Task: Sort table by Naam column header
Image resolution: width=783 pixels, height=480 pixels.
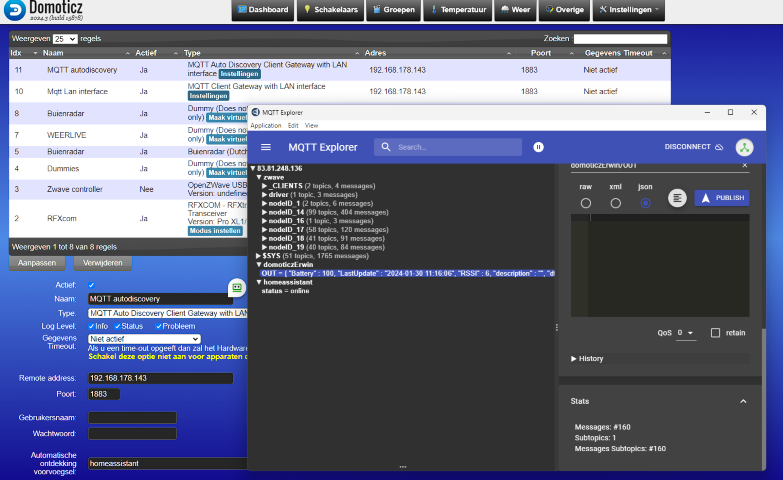Action: coord(53,53)
